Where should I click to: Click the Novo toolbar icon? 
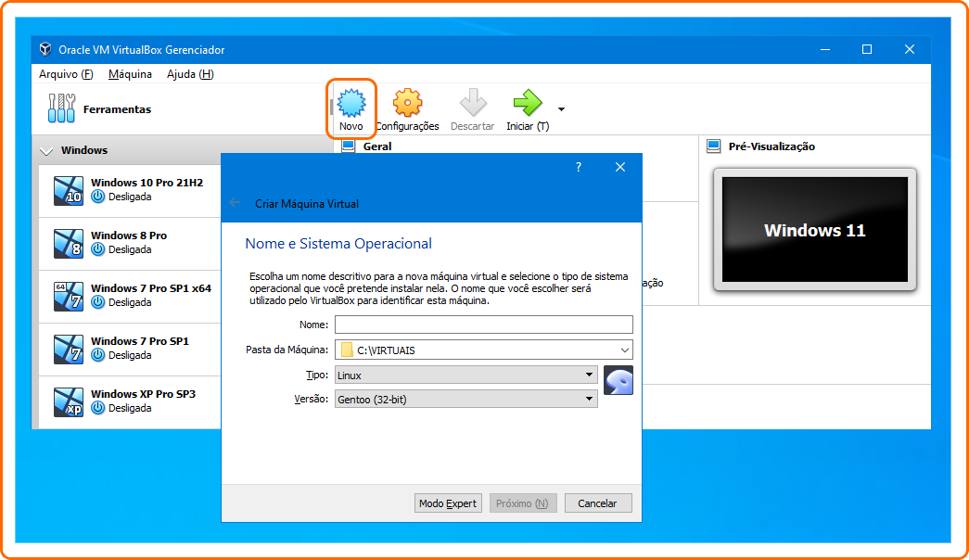point(351,103)
